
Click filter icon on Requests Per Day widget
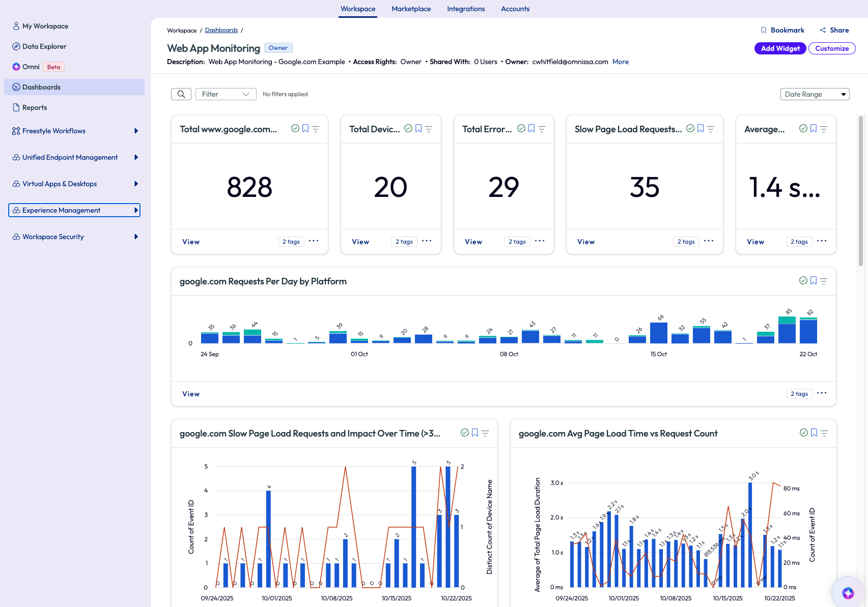[824, 281]
